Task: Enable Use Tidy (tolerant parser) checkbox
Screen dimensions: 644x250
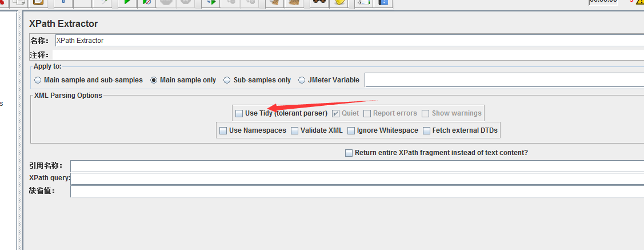Action: click(239, 113)
